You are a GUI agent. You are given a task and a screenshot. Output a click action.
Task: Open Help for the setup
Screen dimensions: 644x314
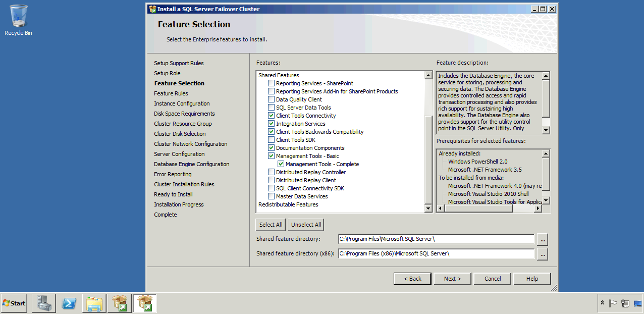pos(532,279)
